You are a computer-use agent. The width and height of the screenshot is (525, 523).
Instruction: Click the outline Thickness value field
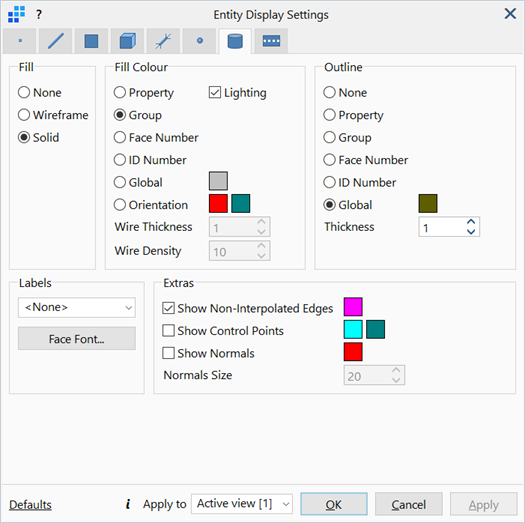point(442,227)
